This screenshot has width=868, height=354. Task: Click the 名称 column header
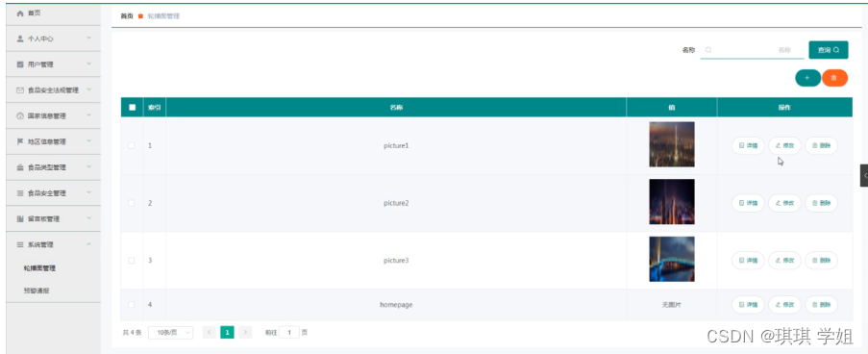pyautogui.click(x=396, y=108)
